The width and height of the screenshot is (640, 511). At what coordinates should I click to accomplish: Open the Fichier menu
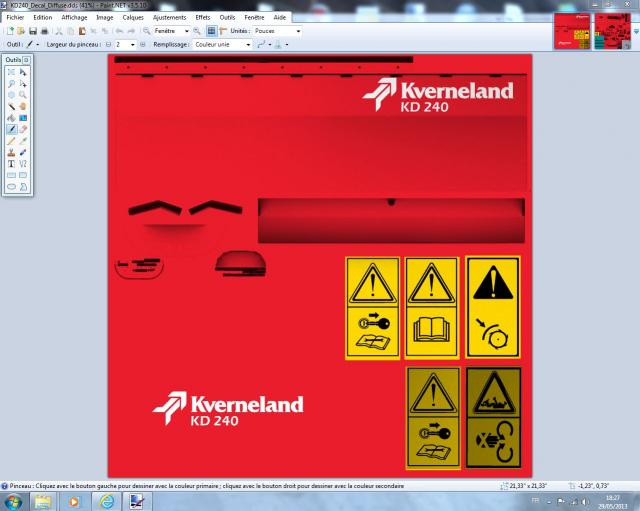(x=15, y=18)
